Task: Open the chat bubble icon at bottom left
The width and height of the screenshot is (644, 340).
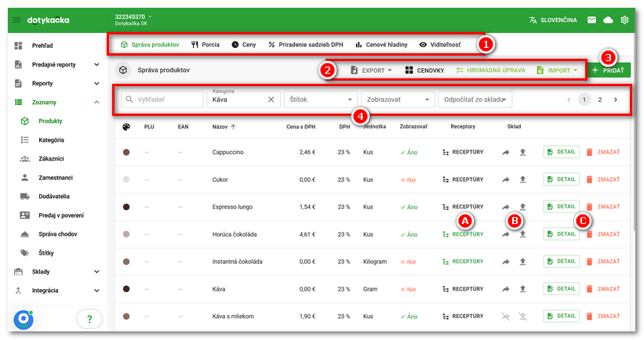Action: click(x=24, y=319)
